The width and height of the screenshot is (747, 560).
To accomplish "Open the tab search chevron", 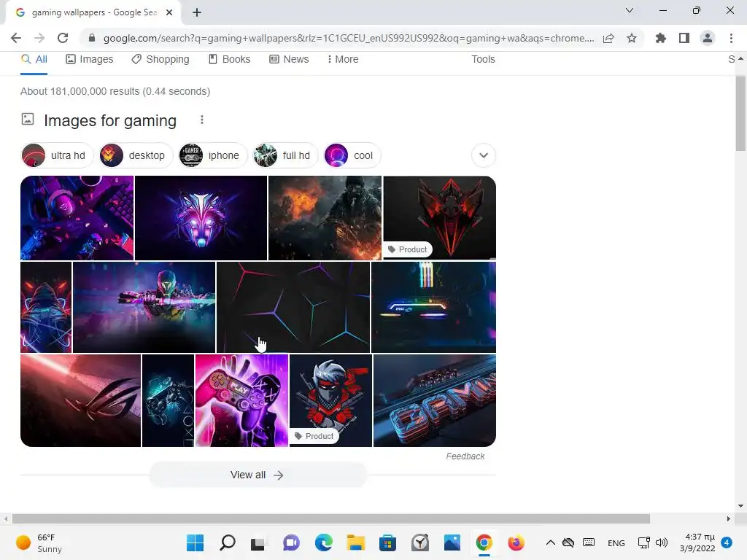I will [630, 10].
